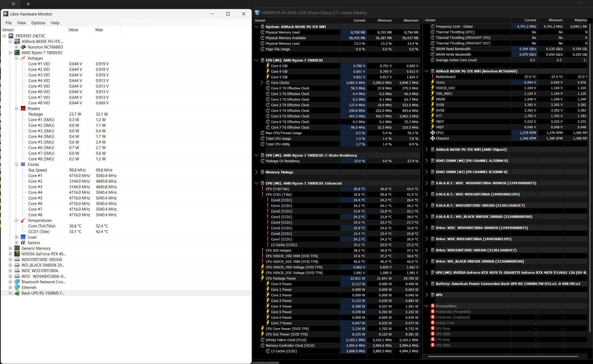This screenshot has height=364, width=593.
Task: Click the Generic Memory RAM icon
Action: tap(17, 248)
